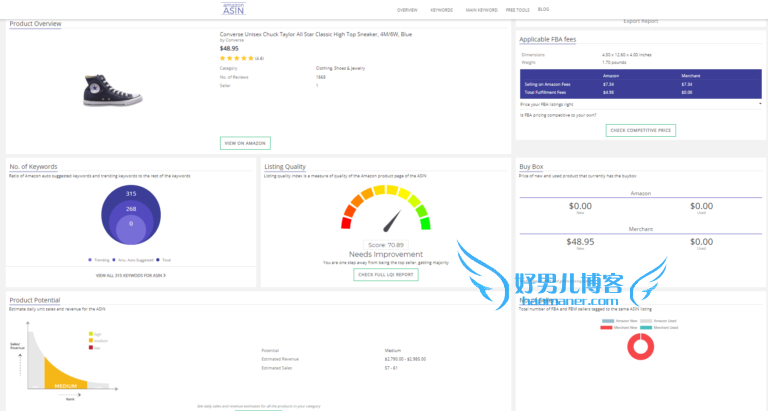
Task: Click the Listing Quality gauge needle
Action: coord(392,221)
